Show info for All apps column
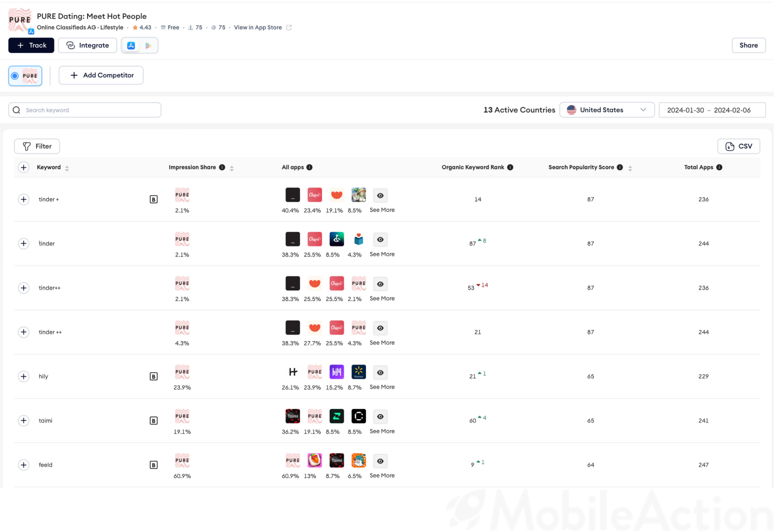Image resolution: width=774 pixels, height=532 pixels. [x=309, y=167]
